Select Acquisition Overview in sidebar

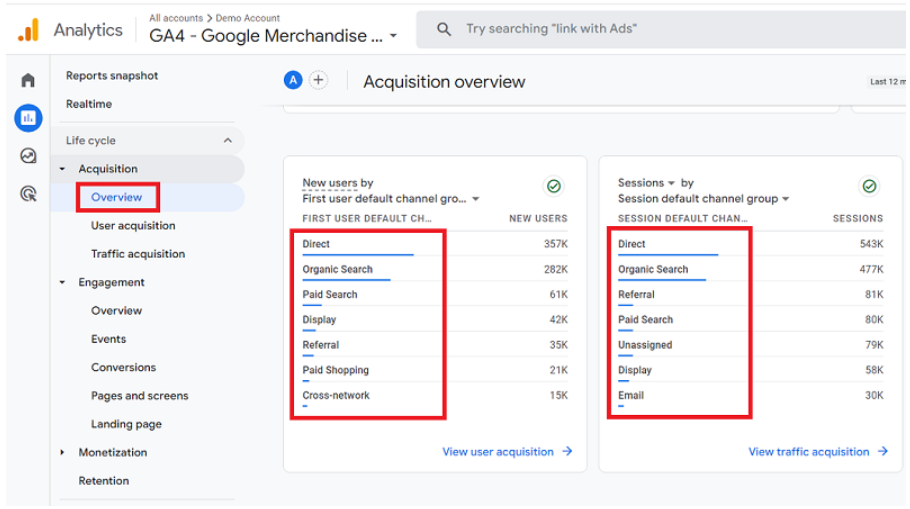pyautogui.click(x=117, y=197)
